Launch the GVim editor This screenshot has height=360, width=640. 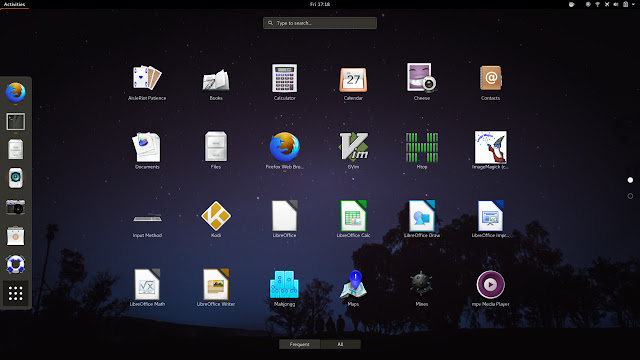coord(353,150)
